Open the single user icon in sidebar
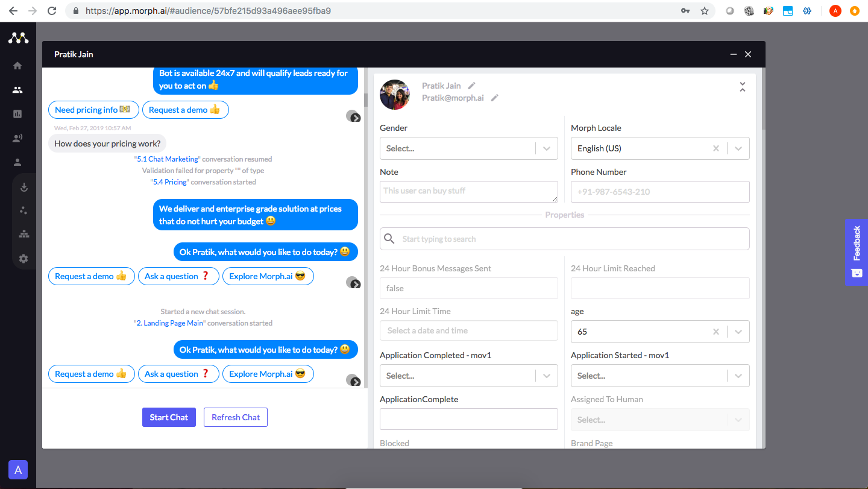Image resolution: width=868 pixels, height=489 pixels. click(x=17, y=162)
